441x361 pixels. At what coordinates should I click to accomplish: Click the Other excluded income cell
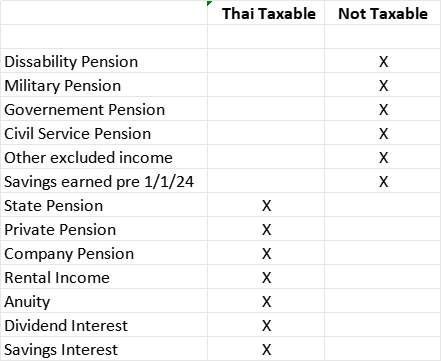[x=104, y=157]
